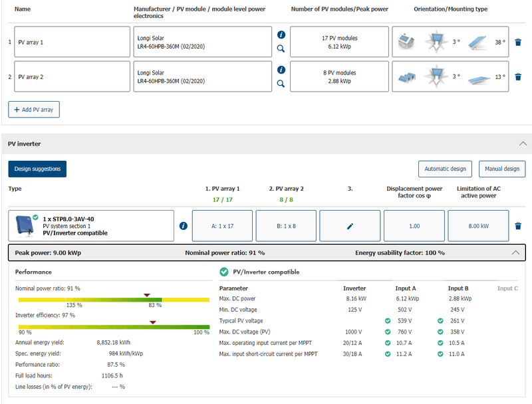Click Add PV array button
This screenshot has height=404, width=532.
[x=34, y=109]
